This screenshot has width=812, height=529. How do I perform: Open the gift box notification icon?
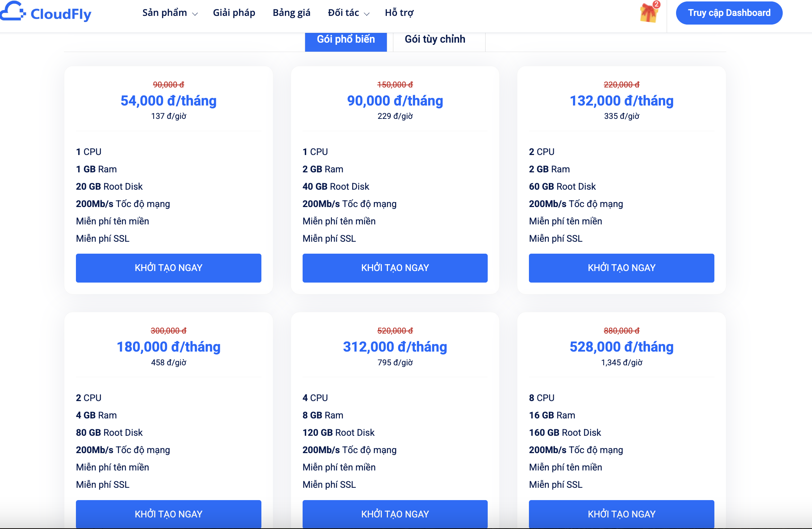[x=649, y=13]
